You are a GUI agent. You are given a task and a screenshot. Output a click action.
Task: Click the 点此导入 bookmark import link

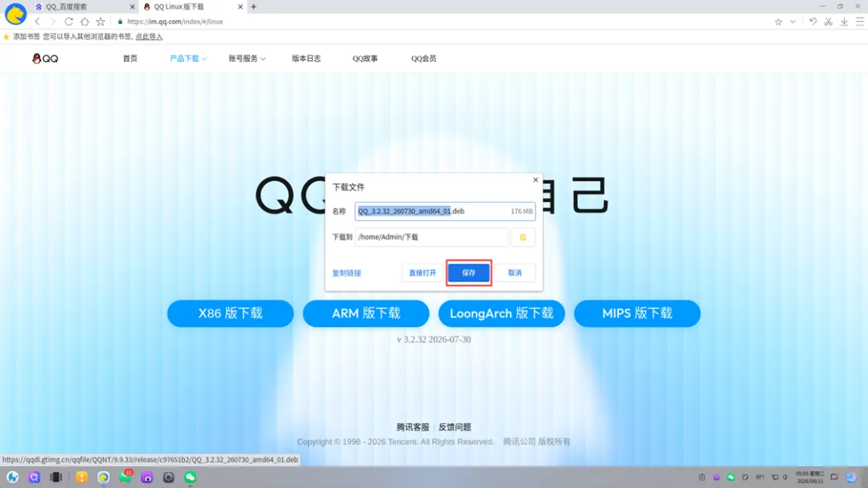click(x=149, y=36)
